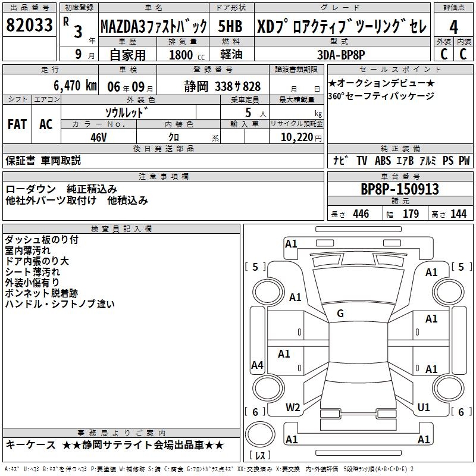Select the chassis number BP8P-150913
476x476 pixels.
(x=400, y=189)
